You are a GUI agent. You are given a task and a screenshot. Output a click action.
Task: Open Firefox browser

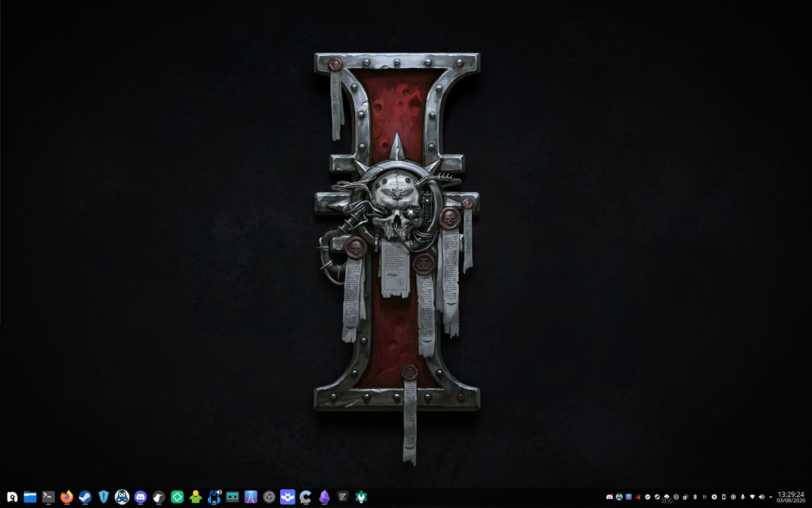click(x=66, y=497)
